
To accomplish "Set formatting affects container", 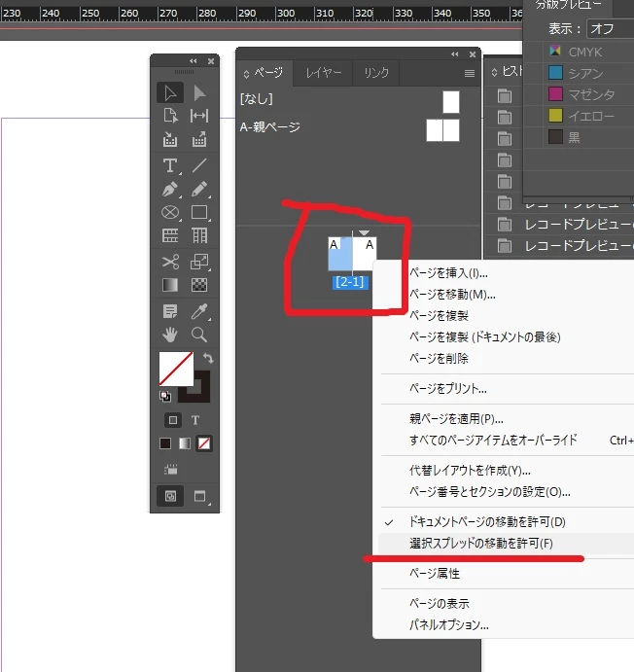I will 173,420.
